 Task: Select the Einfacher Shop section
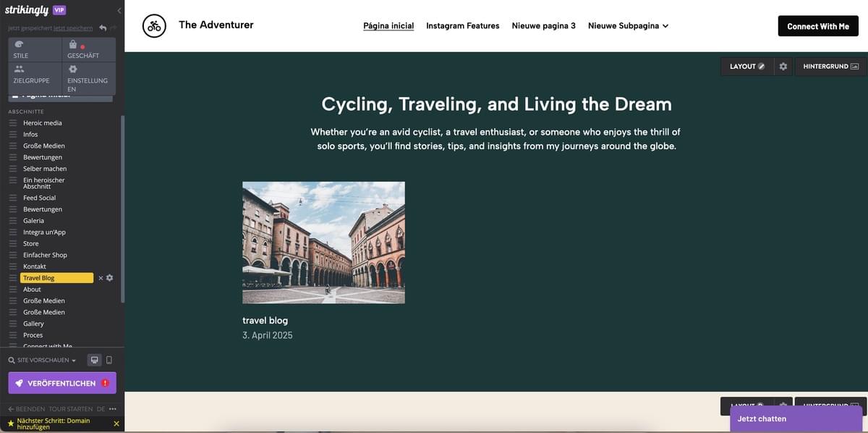[x=45, y=255]
